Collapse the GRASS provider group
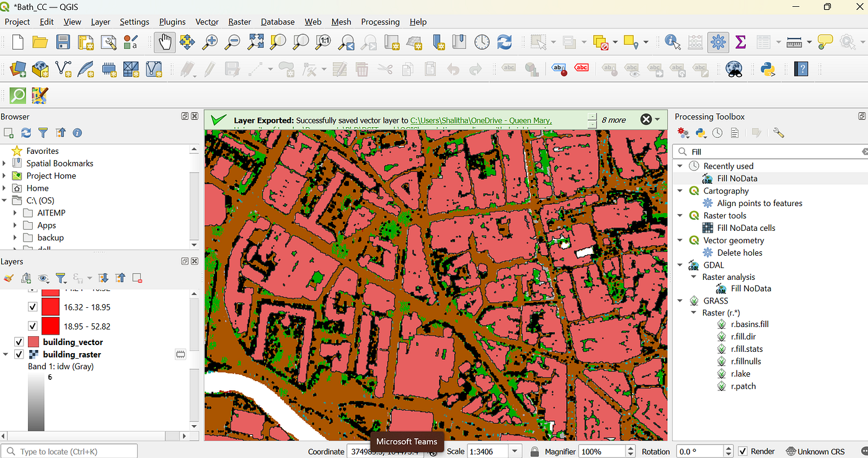The height and width of the screenshot is (458, 868). pyautogui.click(x=680, y=301)
